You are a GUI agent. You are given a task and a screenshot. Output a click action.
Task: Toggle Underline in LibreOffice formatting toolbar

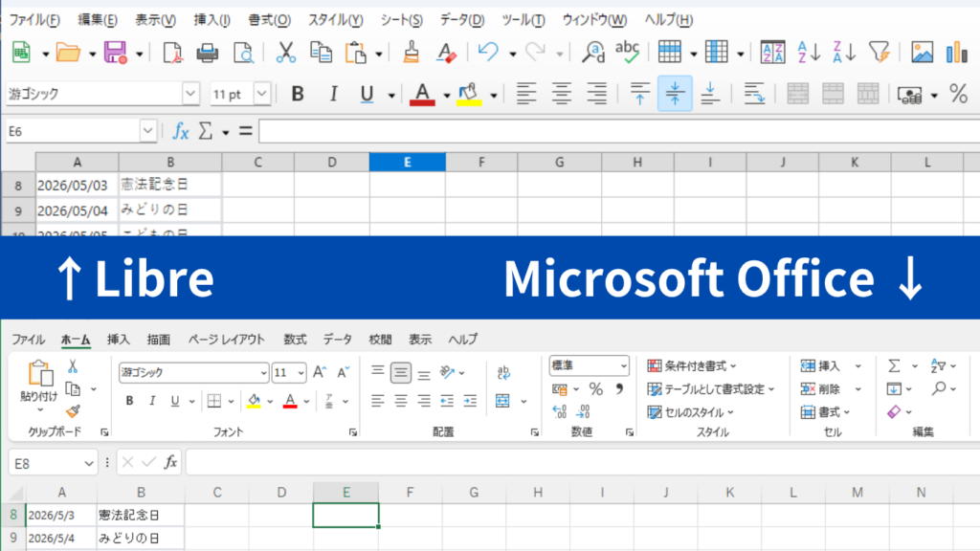pyautogui.click(x=367, y=95)
